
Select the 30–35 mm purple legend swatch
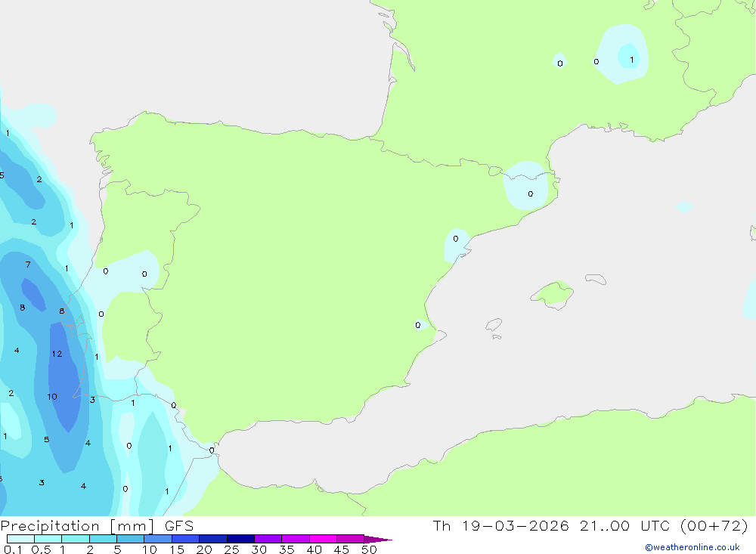tap(268, 539)
